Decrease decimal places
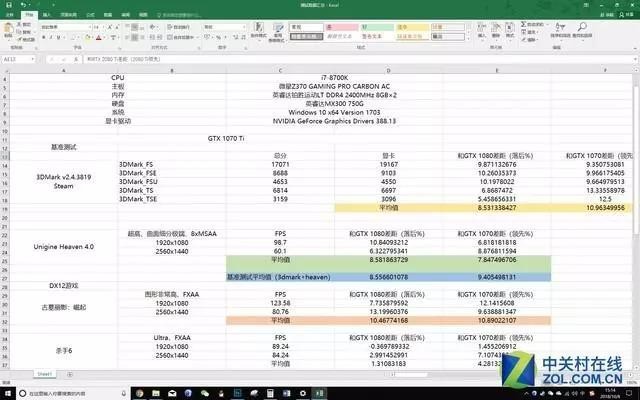This screenshot has height=400, width=640. pyautogui.click(x=243, y=38)
